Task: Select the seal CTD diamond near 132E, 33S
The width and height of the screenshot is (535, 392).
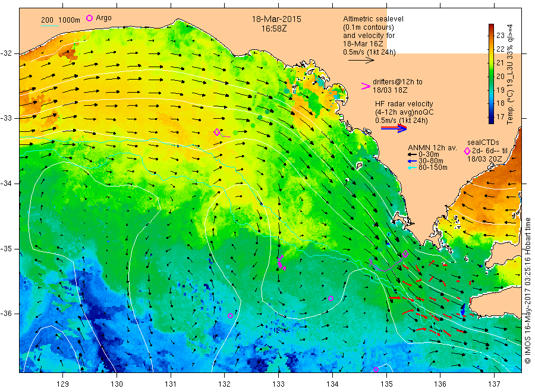Action: coord(217,132)
